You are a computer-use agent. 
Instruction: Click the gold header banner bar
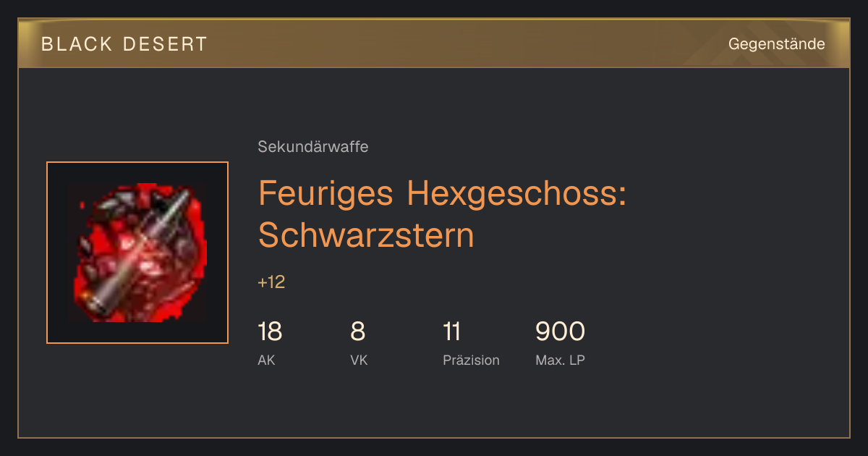(x=434, y=43)
